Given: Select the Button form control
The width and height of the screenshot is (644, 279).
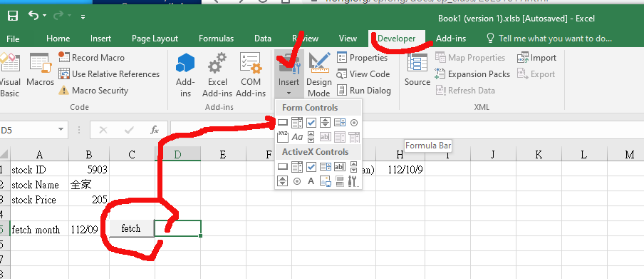Looking at the screenshot, I should pos(283,122).
